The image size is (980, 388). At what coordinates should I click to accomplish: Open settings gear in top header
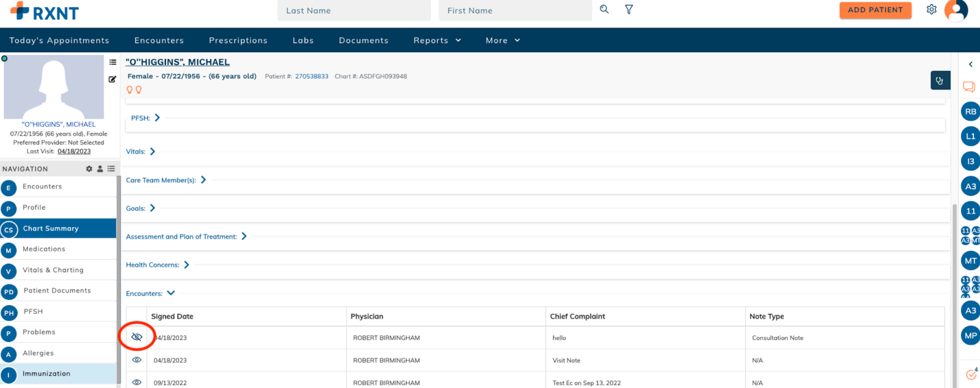point(931,10)
